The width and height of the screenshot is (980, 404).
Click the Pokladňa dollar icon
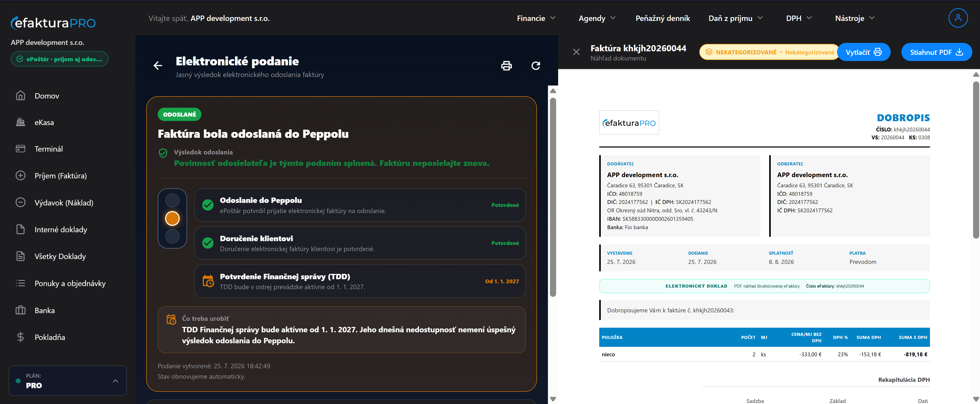20,337
